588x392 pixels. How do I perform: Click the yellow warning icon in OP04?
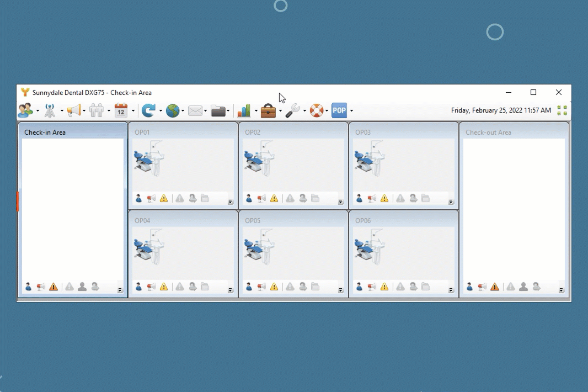click(164, 287)
